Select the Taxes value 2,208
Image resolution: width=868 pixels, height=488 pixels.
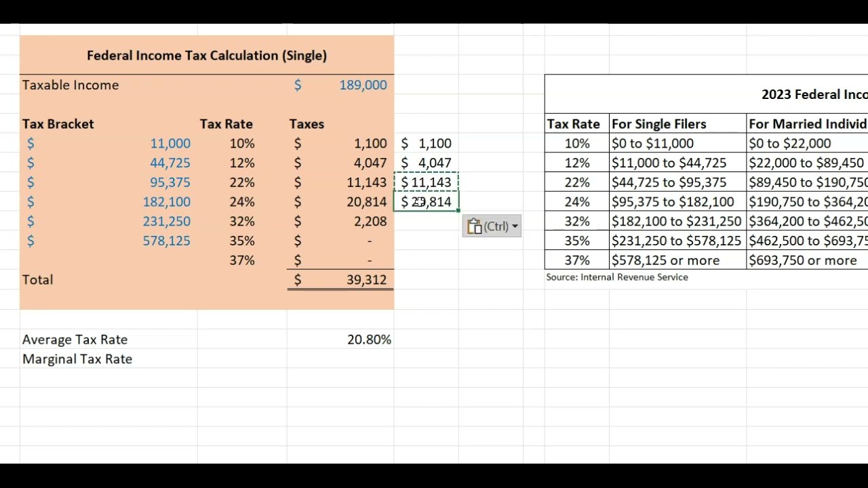click(340, 222)
